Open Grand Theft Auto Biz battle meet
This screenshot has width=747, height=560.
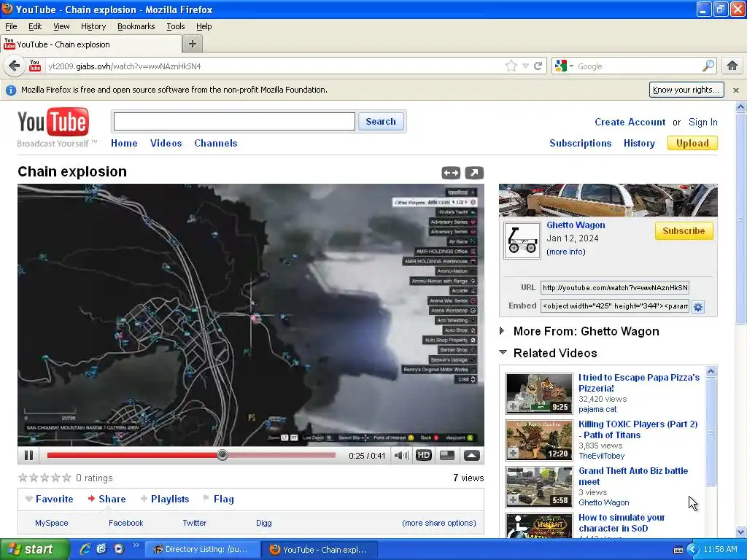point(633,476)
